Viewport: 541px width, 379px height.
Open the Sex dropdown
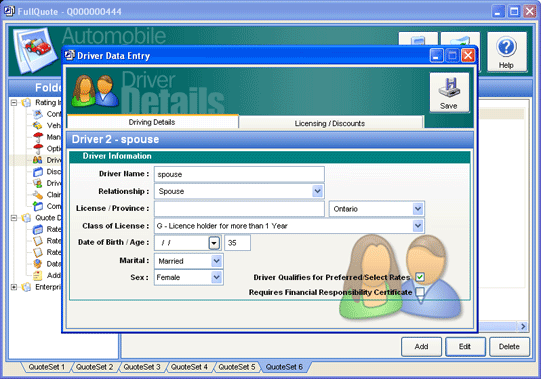216,277
